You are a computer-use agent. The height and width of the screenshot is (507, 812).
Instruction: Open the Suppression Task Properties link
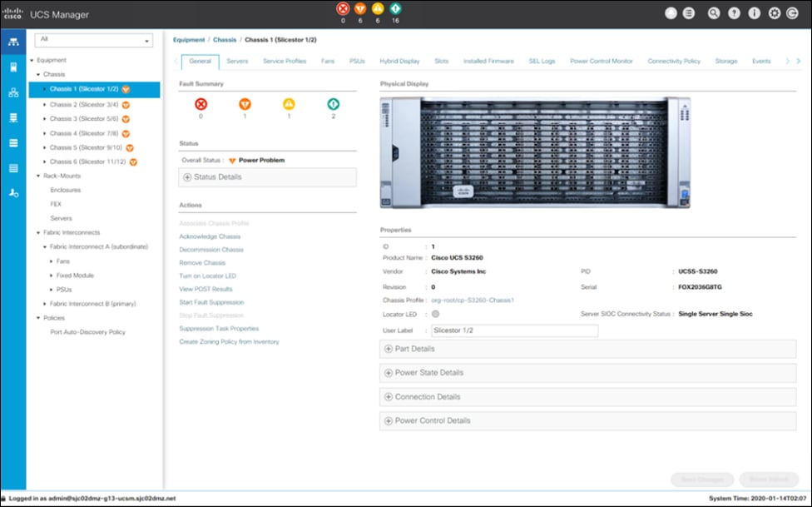pyautogui.click(x=219, y=329)
